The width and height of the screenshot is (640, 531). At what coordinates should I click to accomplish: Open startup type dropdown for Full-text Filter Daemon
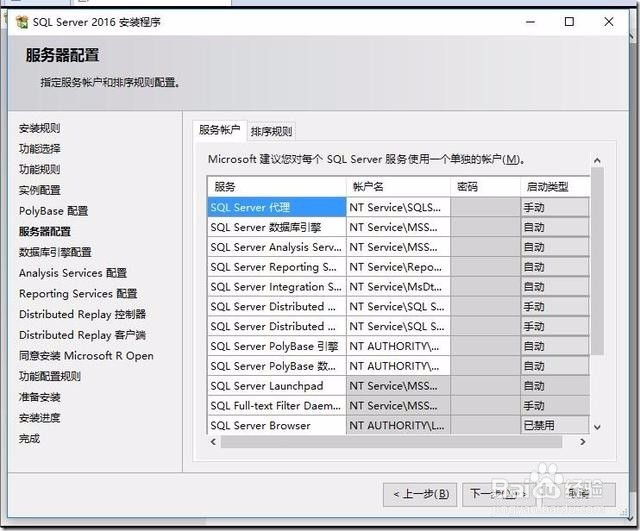tap(555, 406)
